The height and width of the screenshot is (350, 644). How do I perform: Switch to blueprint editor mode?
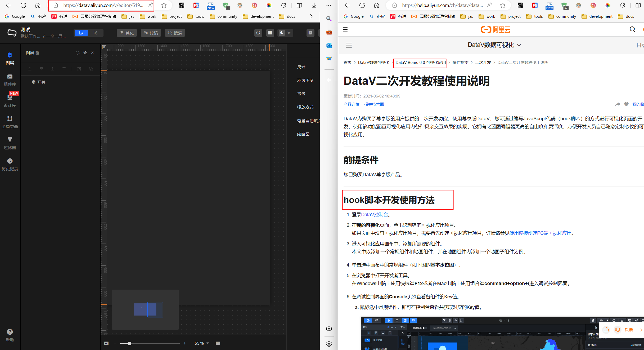point(96,33)
